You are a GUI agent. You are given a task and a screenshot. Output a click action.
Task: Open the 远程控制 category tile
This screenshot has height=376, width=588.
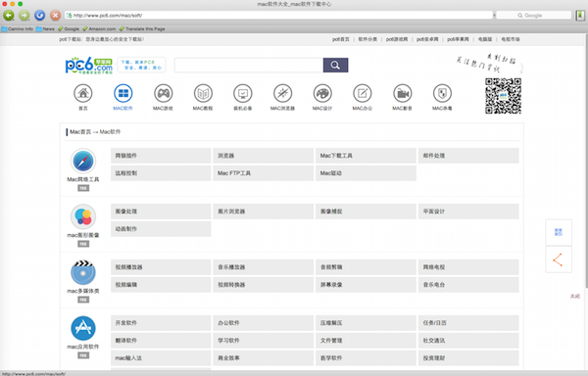161,173
